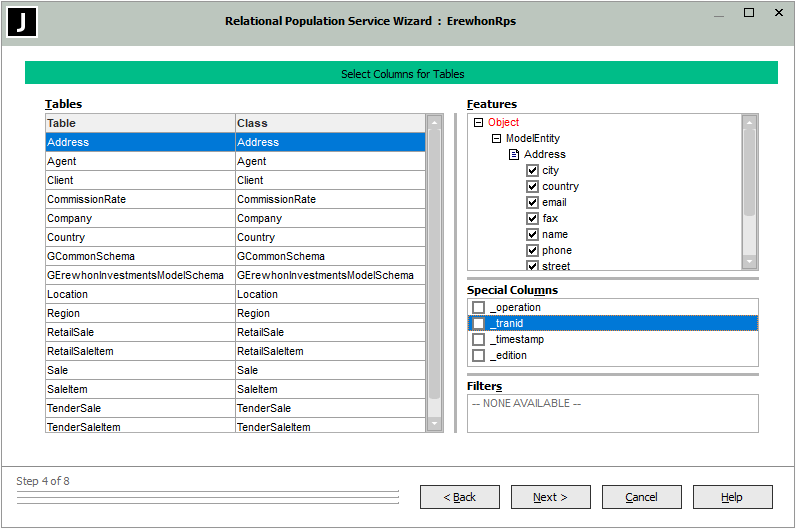
Task: Select the CommissionRate table row
Action: click(x=140, y=200)
